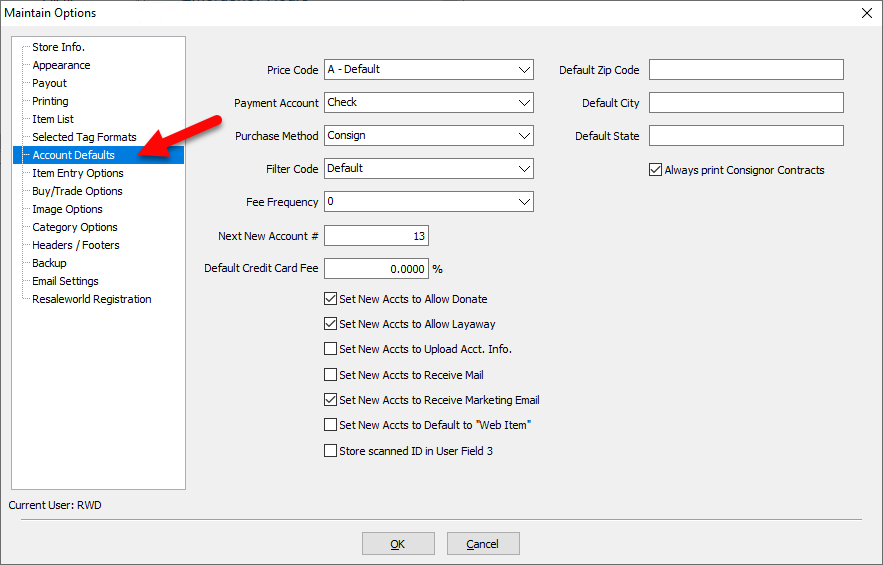The width and height of the screenshot is (883, 565).
Task: Select Item Entry Options tree item
Action: point(77,173)
